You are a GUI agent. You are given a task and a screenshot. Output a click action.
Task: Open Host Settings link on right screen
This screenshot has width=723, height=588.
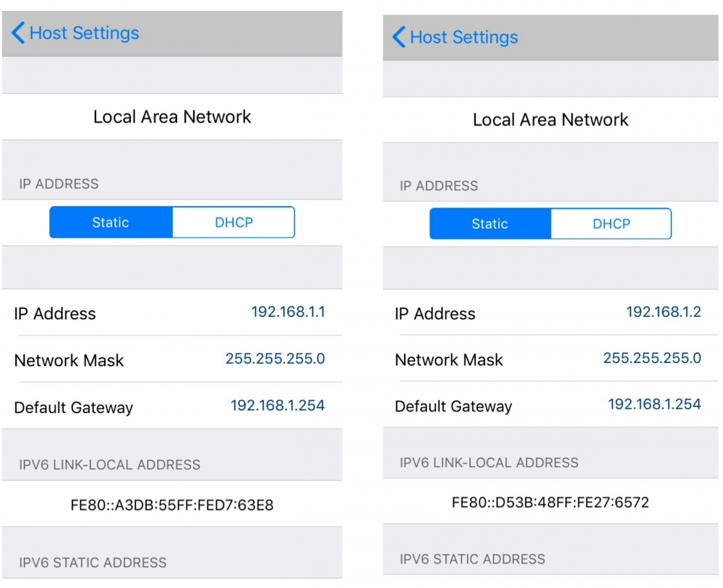(463, 38)
